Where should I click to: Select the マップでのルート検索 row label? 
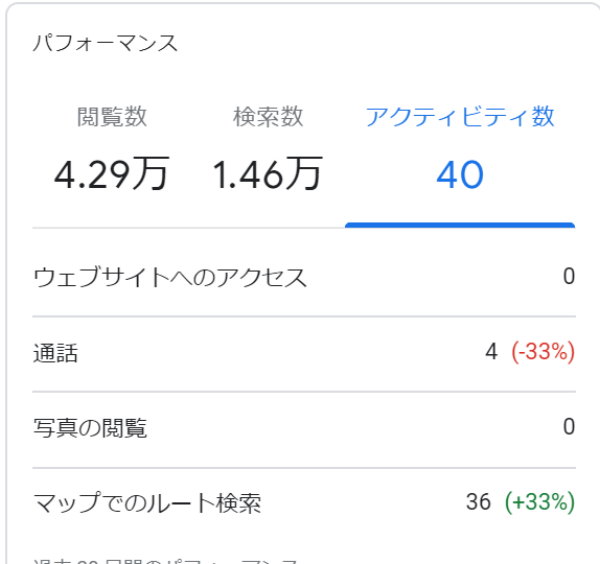click(147, 503)
